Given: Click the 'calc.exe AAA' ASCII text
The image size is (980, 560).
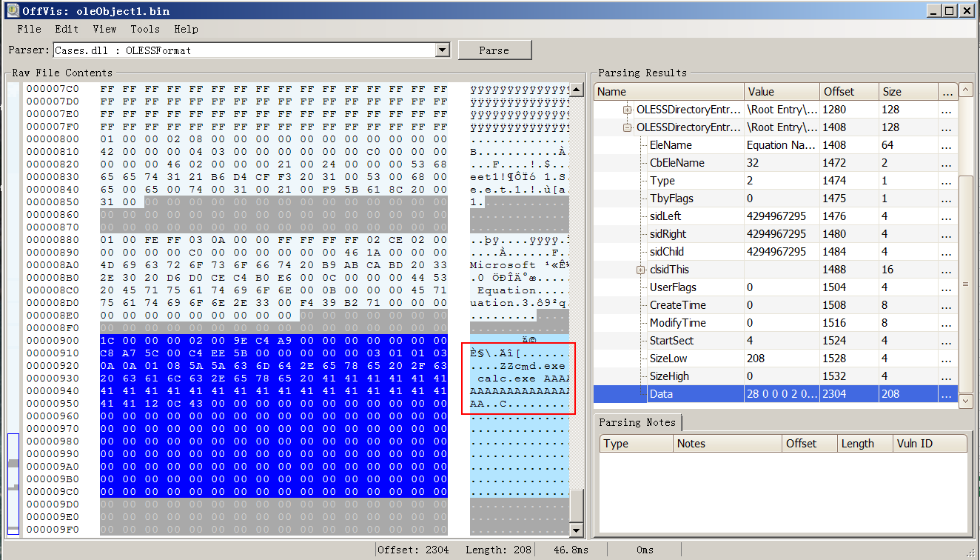Looking at the screenshot, I should pos(523,379).
